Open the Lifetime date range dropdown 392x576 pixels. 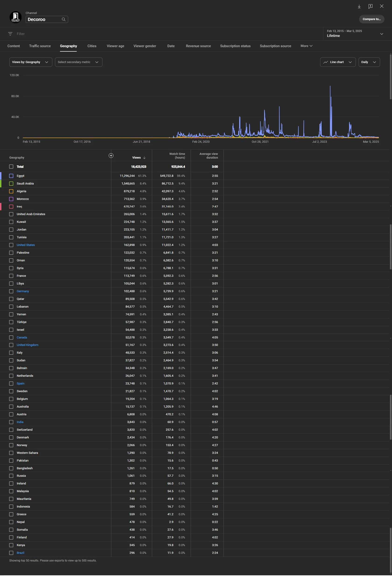(355, 34)
